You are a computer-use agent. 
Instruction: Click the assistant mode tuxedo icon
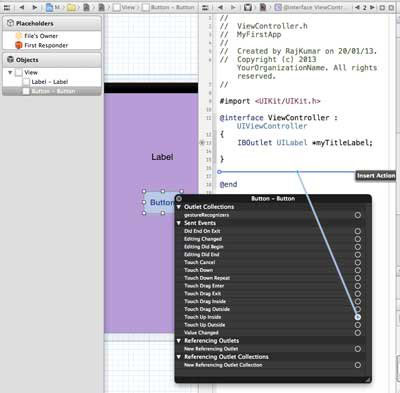pyautogui.click(x=248, y=7)
